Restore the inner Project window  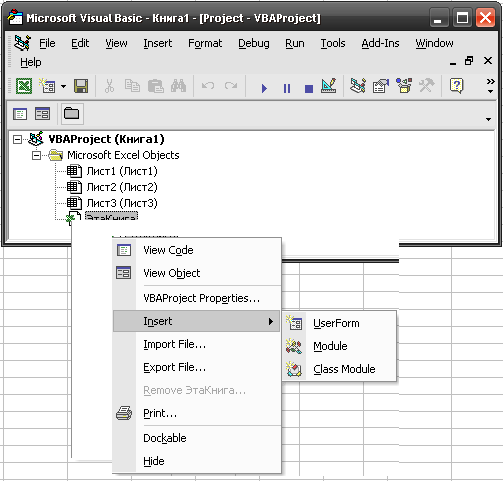(x=469, y=61)
